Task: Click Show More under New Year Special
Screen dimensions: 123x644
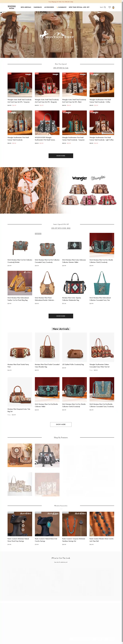Action: click(x=61, y=156)
